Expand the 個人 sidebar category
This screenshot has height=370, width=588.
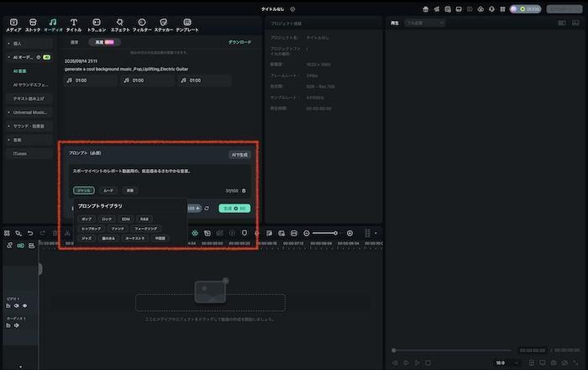(x=17, y=41)
